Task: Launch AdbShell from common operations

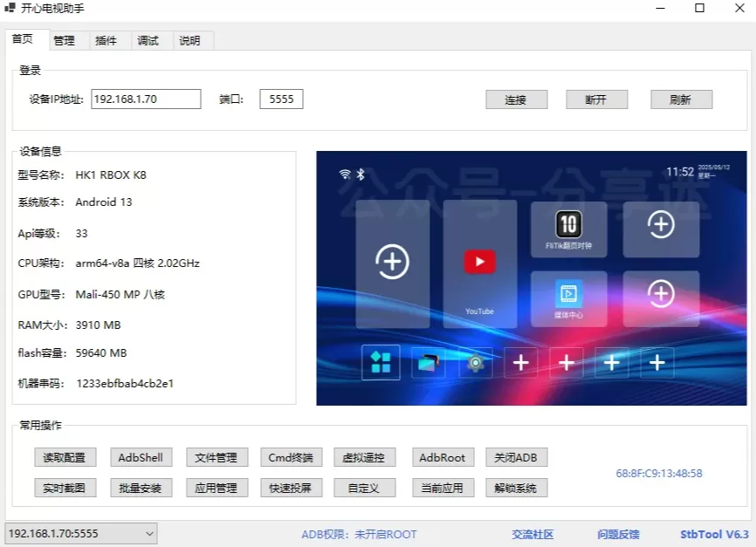Action: pos(141,457)
